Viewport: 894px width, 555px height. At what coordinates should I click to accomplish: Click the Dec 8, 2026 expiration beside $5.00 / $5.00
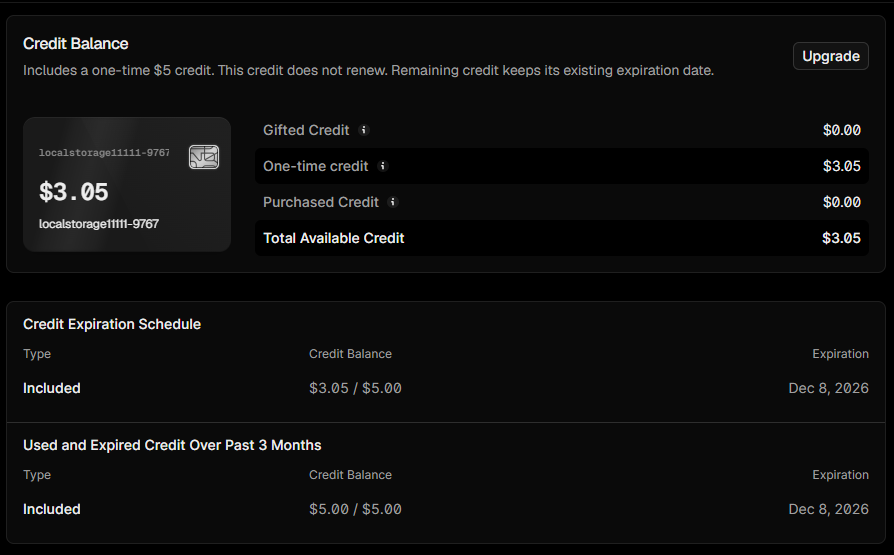[x=828, y=509]
